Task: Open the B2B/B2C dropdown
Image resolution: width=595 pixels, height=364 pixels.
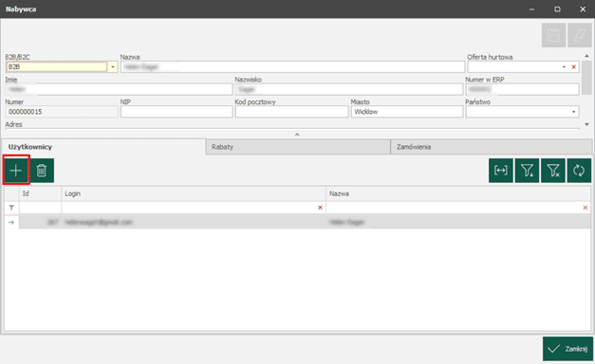Action: coord(113,67)
